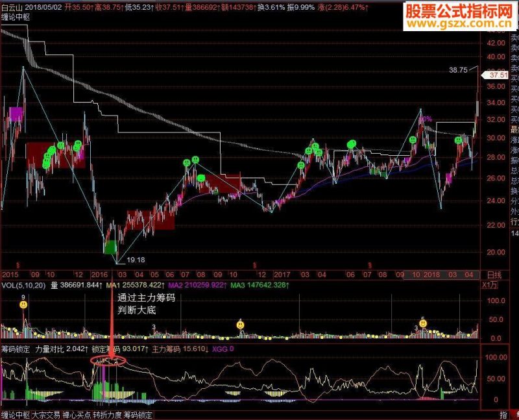Image resolution: width=519 pixels, height=420 pixels.
Task: Click the magenta square marker near the 2015 peak
Action: pyautogui.click(x=16, y=114)
